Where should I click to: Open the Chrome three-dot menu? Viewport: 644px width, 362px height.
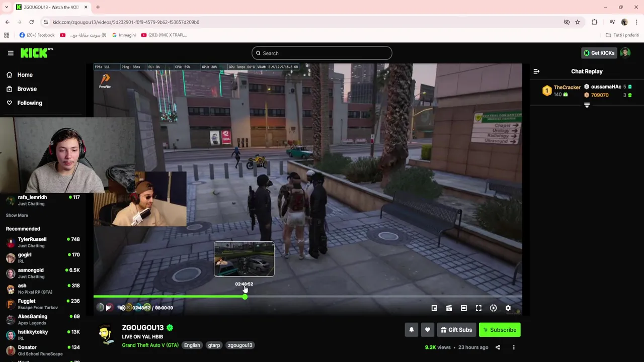(636, 22)
